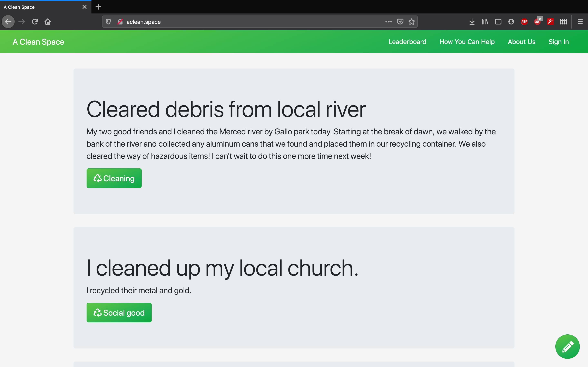Bookmark this page with star icon

click(411, 22)
